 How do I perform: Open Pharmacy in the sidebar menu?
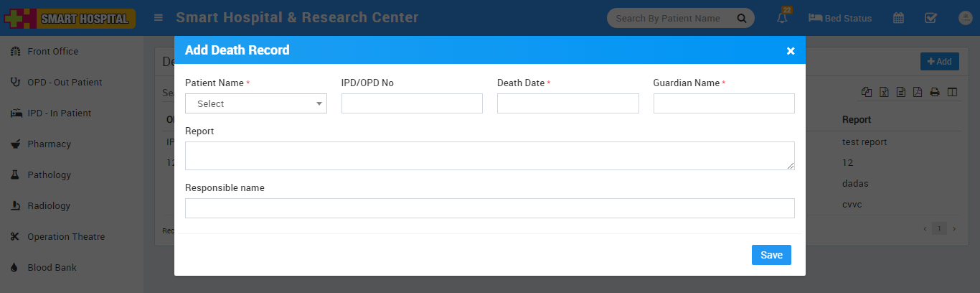(49, 144)
